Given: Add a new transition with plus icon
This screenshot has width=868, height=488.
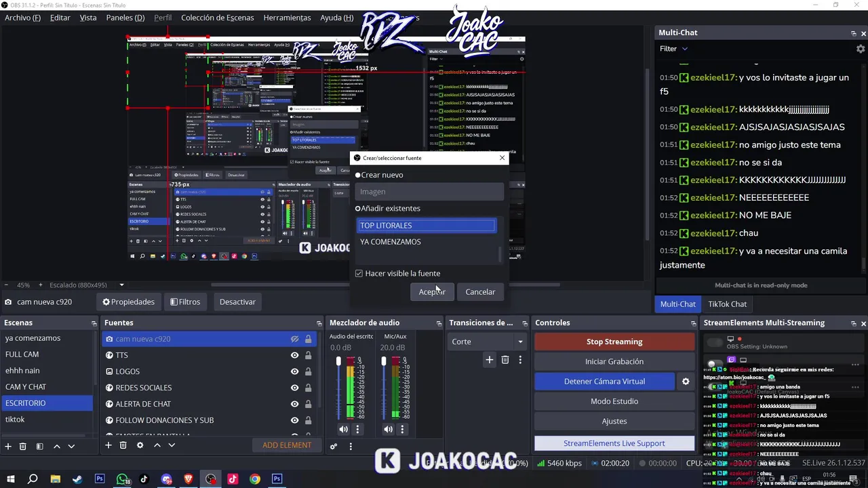Looking at the screenshot, I should (x=489, y=360).
